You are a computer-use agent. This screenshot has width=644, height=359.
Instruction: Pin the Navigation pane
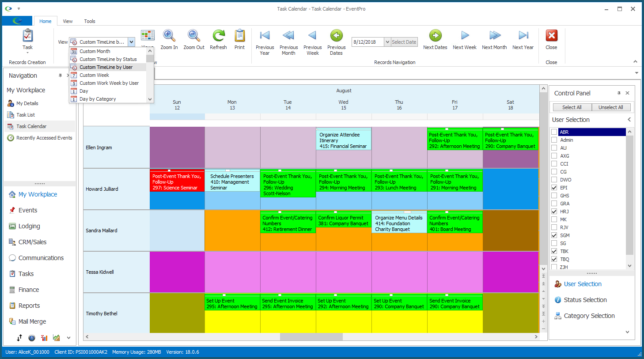61,76
